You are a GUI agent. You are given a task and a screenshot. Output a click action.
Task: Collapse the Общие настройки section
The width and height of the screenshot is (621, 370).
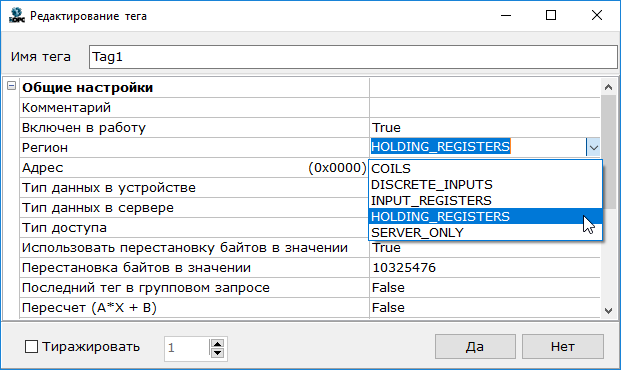point(11,86)
